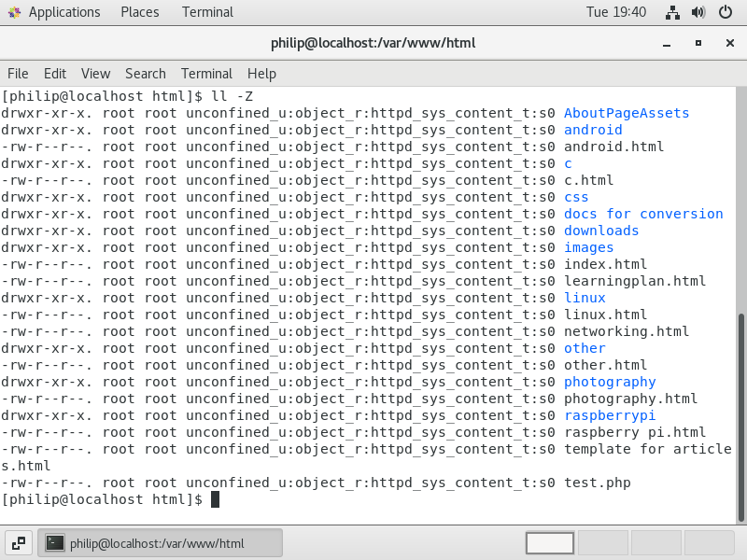Click the learningplan.html file name
Viewport: 747px width, 560px height.
635,281
